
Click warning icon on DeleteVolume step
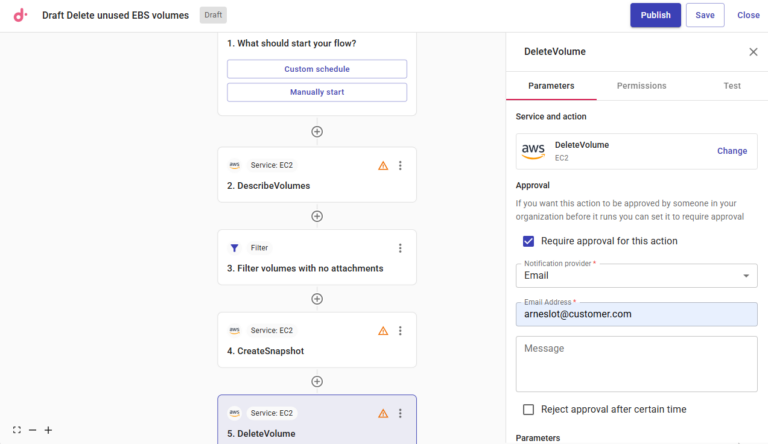(x=383, y=413)
